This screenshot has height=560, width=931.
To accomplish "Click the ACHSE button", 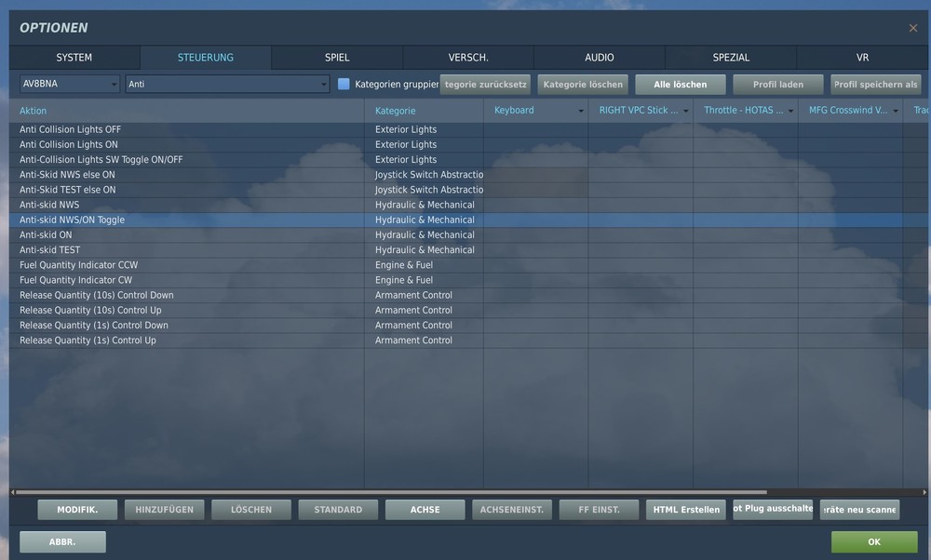I will pyautogui.click(x=425, y=510).
